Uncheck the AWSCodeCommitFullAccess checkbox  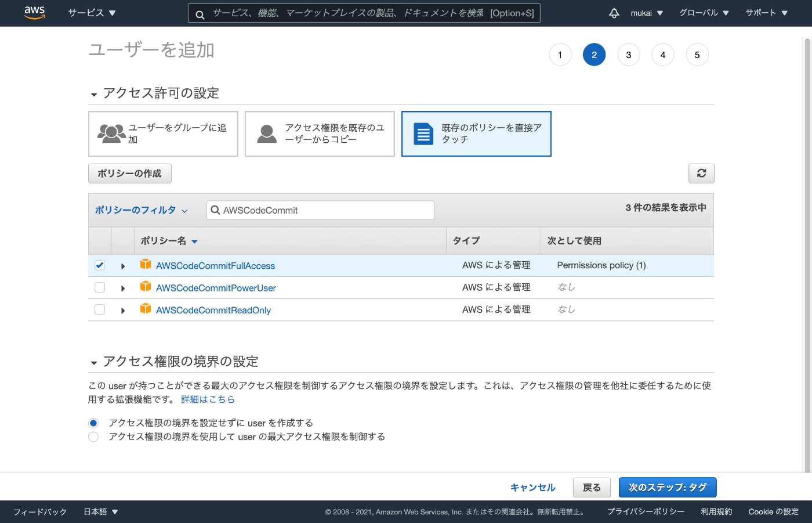[100, 265]
